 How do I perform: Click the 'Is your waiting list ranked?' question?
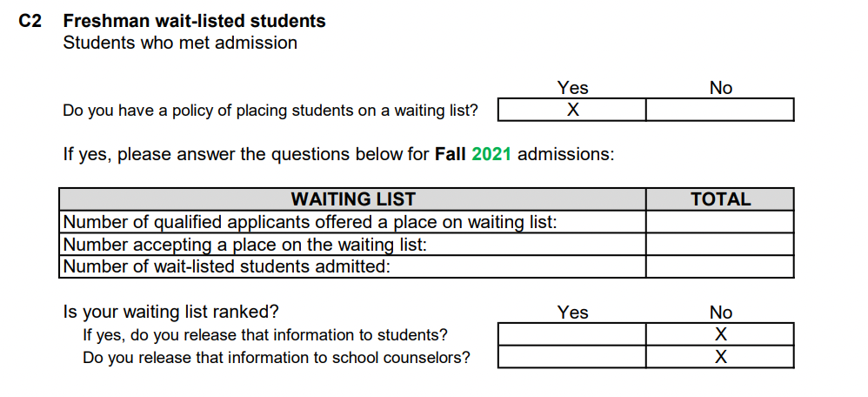[171, 313]
